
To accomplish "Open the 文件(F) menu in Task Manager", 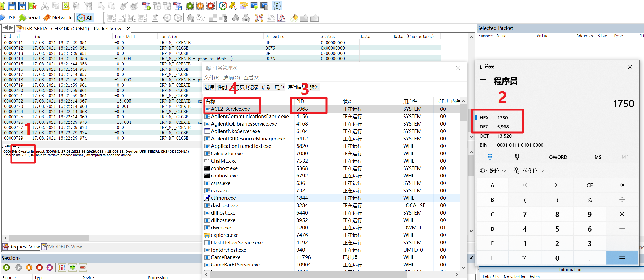I will 212,78.
